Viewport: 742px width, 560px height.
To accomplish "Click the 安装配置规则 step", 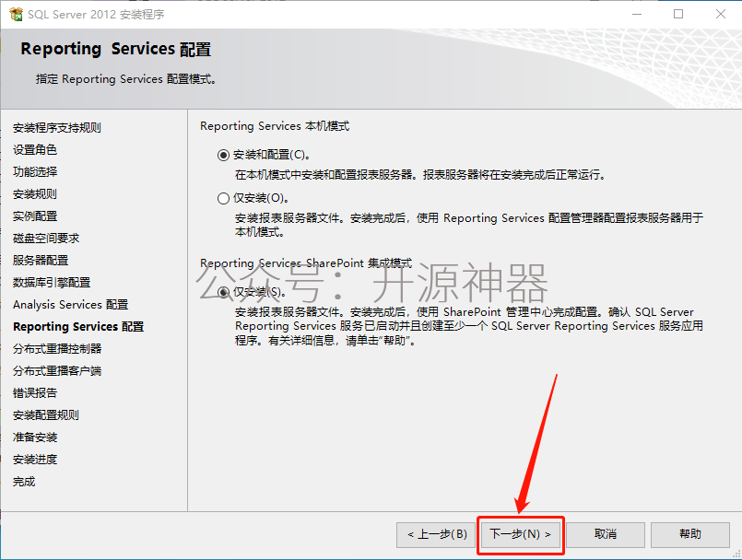I will point(46,415).
